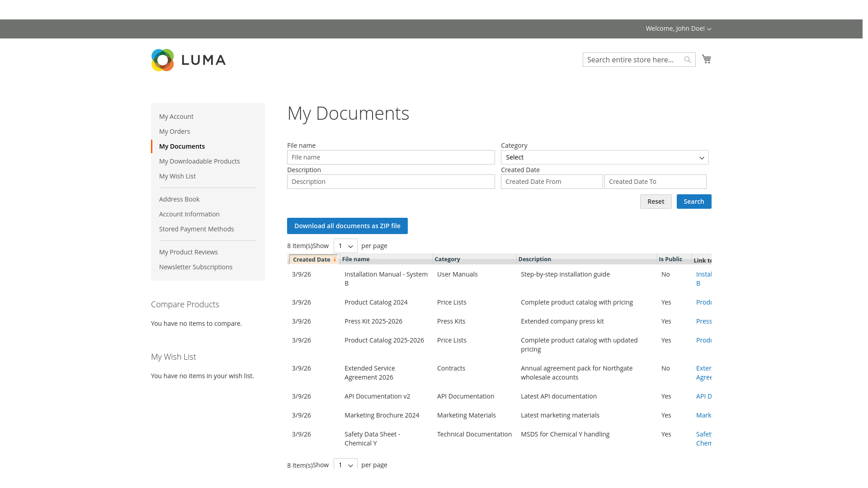
Task: Open Address Book
Action: pos(179,199)
